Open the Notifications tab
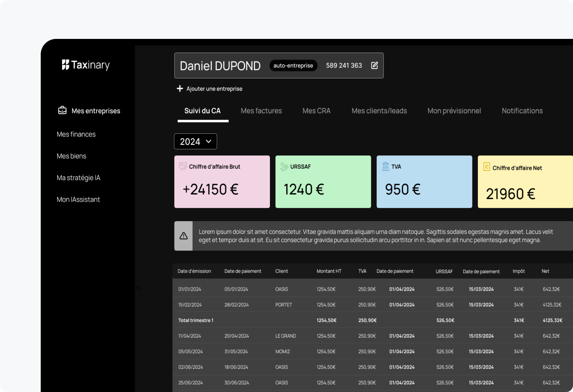The image size is (573, 392). [522, 111]
